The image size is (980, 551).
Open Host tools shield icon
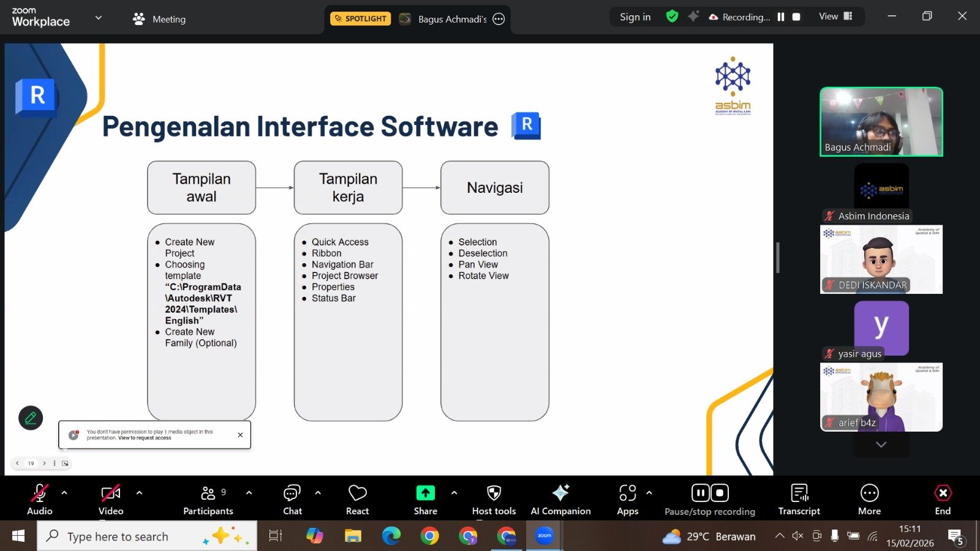[494, 499]
